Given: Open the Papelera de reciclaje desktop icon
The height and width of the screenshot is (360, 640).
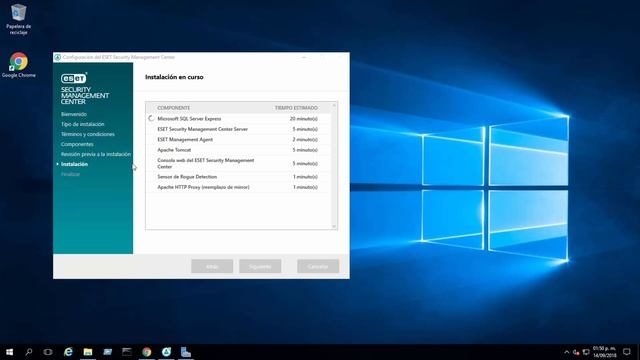Looking at the screenshot, I should tap(18, 19).
